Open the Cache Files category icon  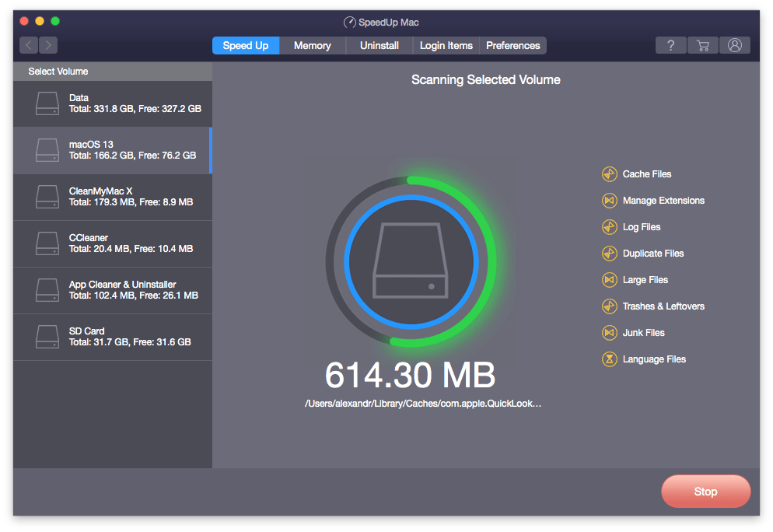point(609,174)
